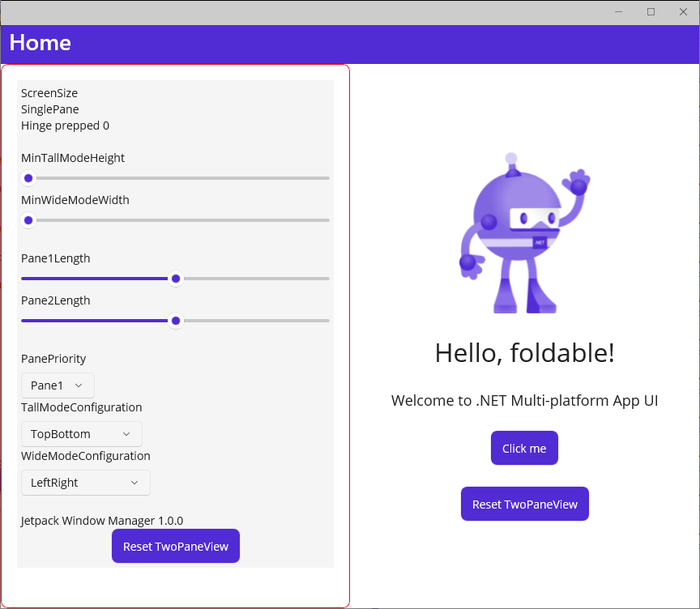Maximize the application window

pyautogui.click(x=651, y=12)
